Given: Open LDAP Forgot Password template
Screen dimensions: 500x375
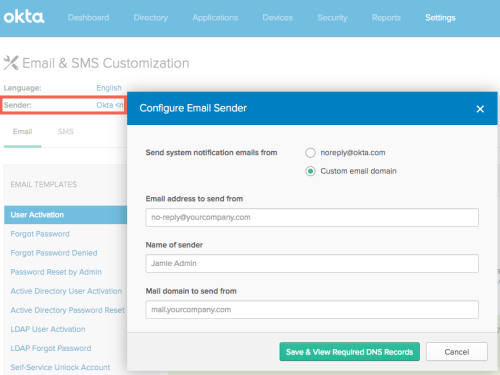Looking at the screenshot, I should pyautogui.click(x=51, y=348).
